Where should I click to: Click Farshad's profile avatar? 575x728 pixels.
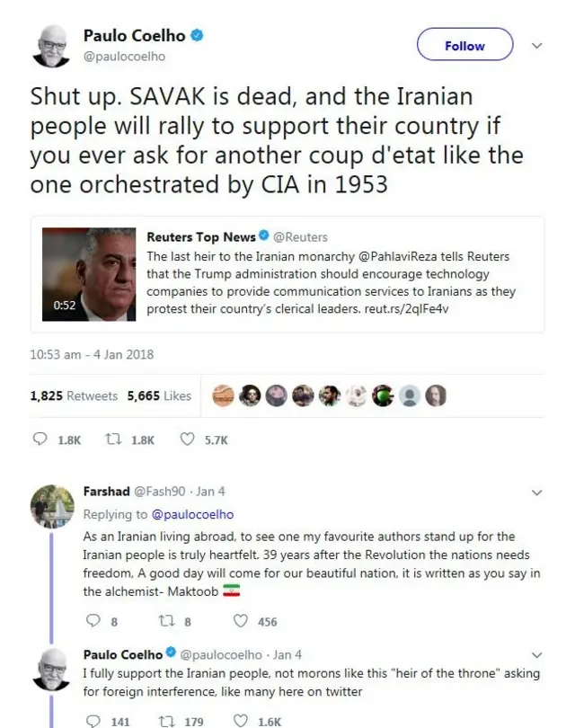[51, 506]
